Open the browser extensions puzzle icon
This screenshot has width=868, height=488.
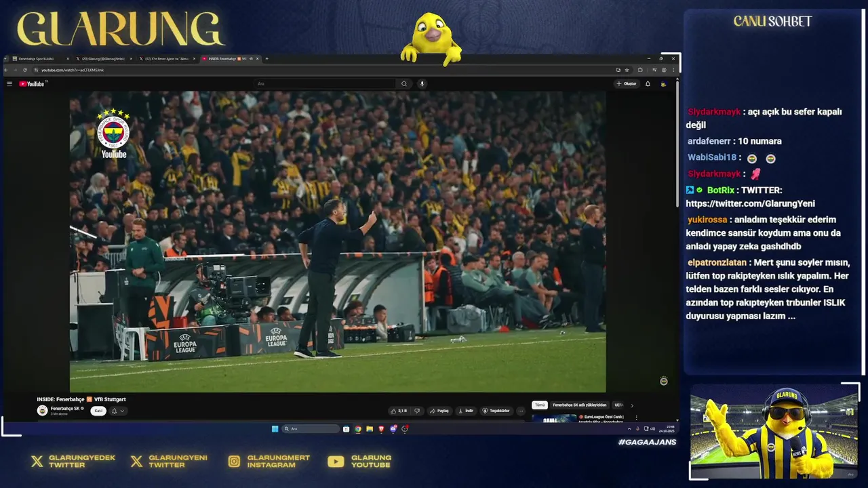640,70
